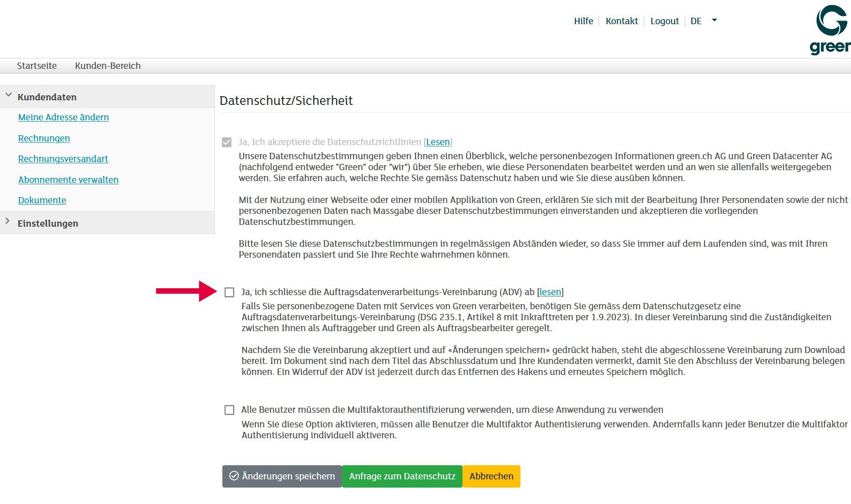
Task: Log out using the Logout link
Action: click(664, 21)
